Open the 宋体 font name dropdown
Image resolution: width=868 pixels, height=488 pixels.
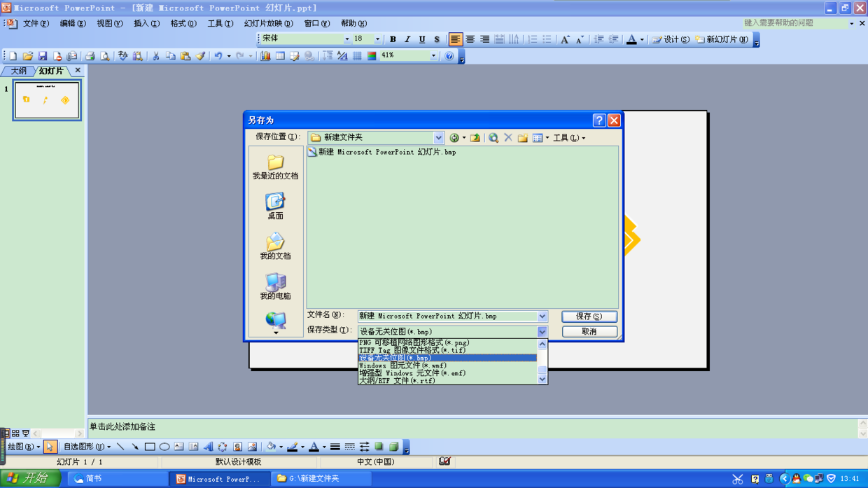tap(346, 39)
